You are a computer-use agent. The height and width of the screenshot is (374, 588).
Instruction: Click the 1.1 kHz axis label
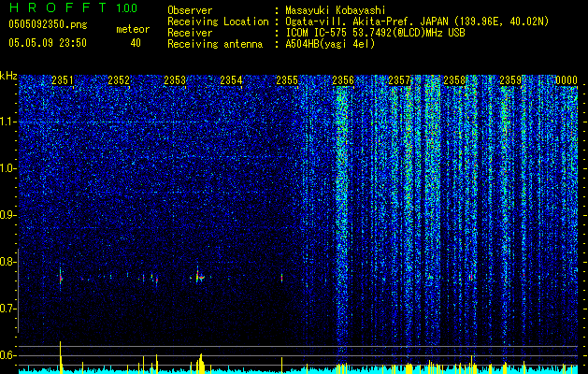[7, 122]
